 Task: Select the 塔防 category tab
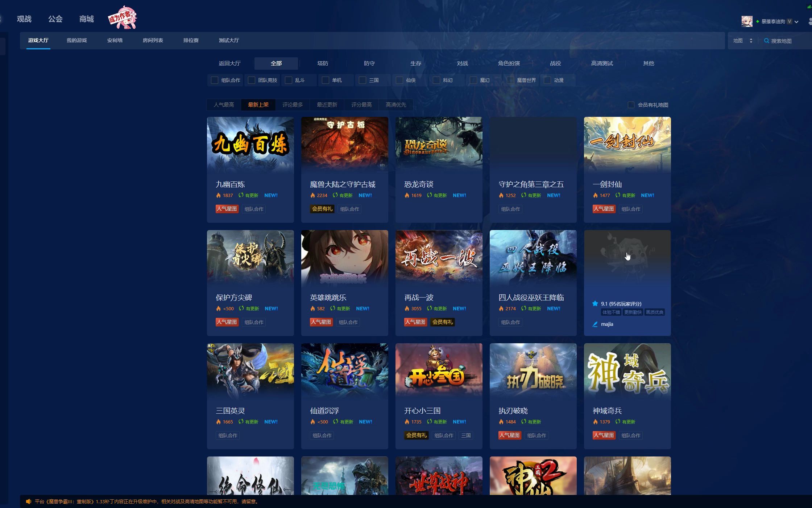[x=323, y=64]
